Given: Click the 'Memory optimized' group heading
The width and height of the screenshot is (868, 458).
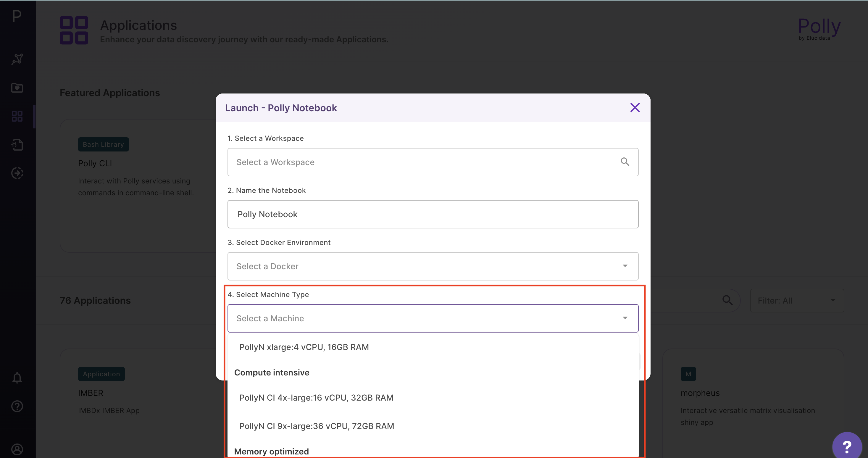Looking at the screenshot, I should (x=271, y=451).
